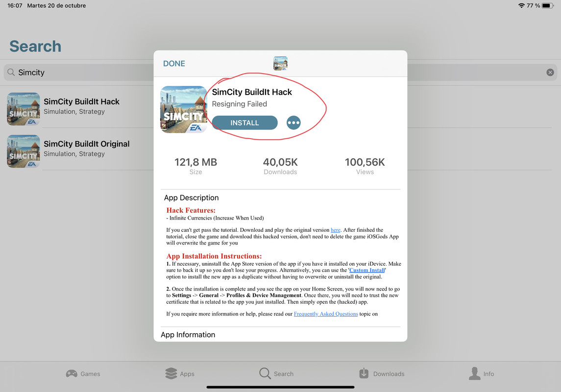Viewport: 561px width, 392px height.
Task: Tap the small SimCity icon in modal header
Action: coord(280,63)
